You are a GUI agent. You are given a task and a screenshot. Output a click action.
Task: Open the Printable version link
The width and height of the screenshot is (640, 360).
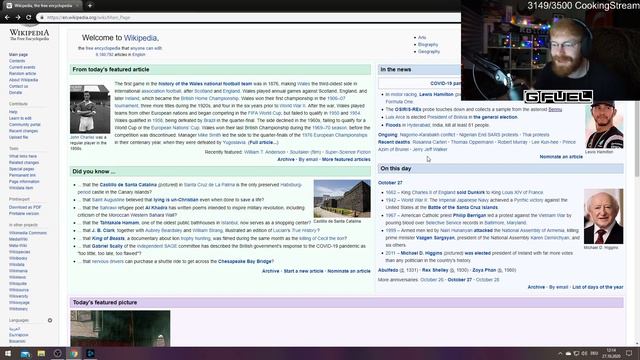click(24, 213)
